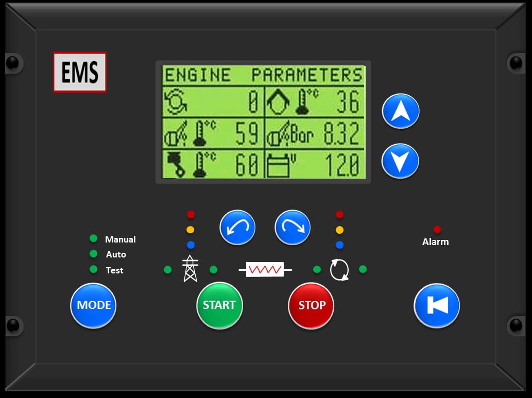
Task: Click the red Alarm indicator LED
Action: coord(437,229)
